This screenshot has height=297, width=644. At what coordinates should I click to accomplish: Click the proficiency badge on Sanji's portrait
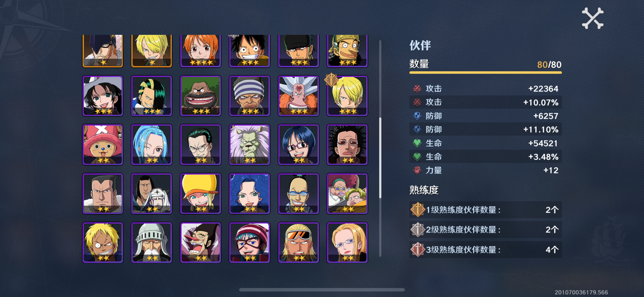331,80
